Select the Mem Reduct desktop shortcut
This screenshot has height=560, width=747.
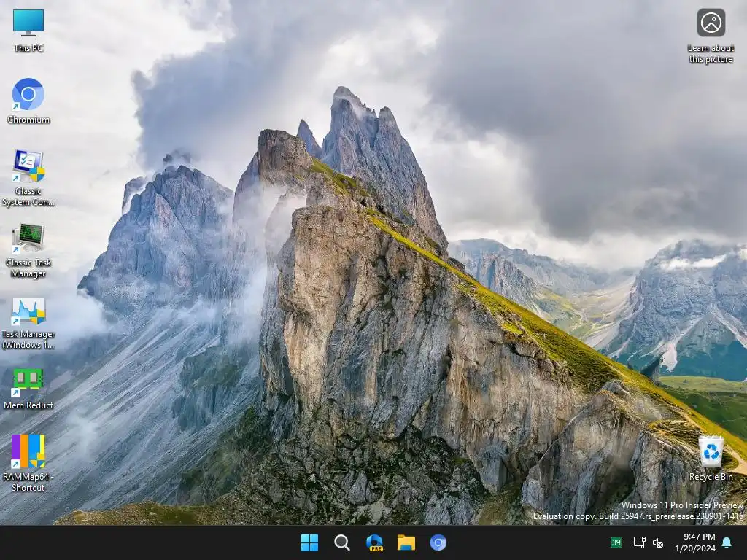(x=28, y=389)
